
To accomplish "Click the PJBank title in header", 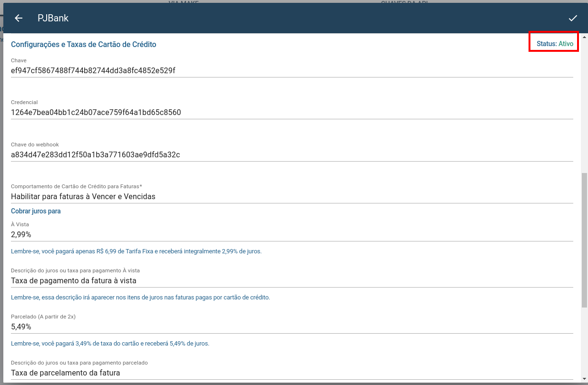I will 53,18.
